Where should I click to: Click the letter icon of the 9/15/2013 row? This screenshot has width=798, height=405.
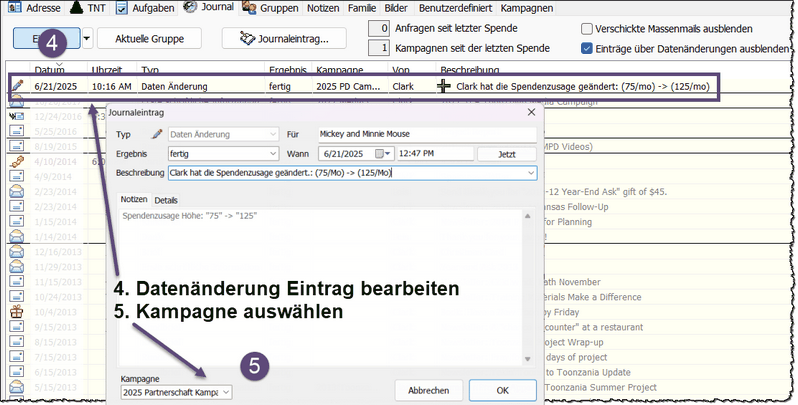click(17, 327)
